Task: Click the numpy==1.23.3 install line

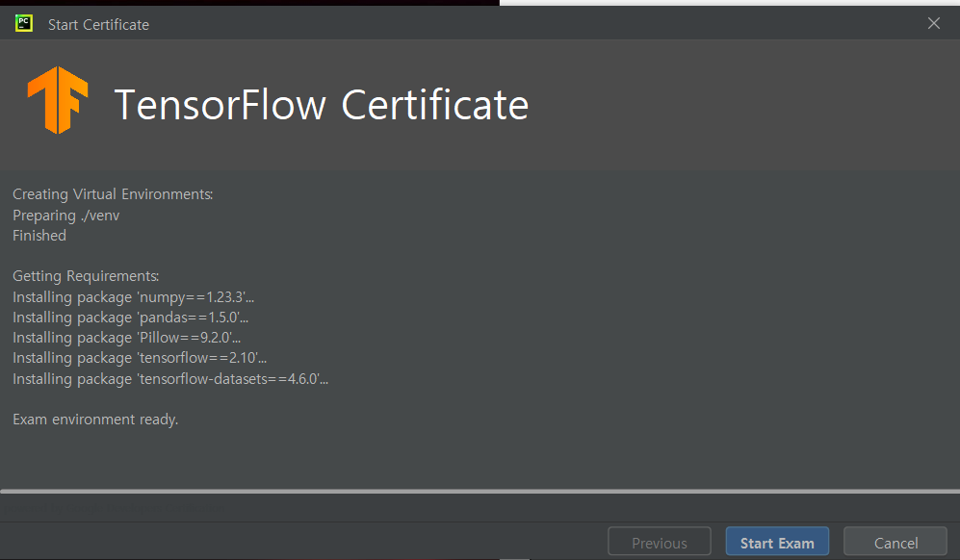Action: coord(134,296)
